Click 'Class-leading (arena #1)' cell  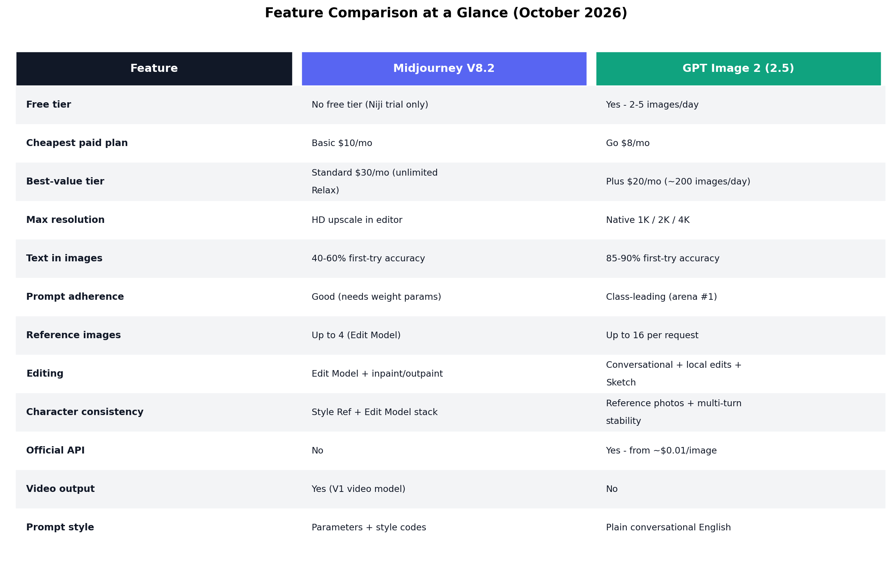[x=661, y=297]
